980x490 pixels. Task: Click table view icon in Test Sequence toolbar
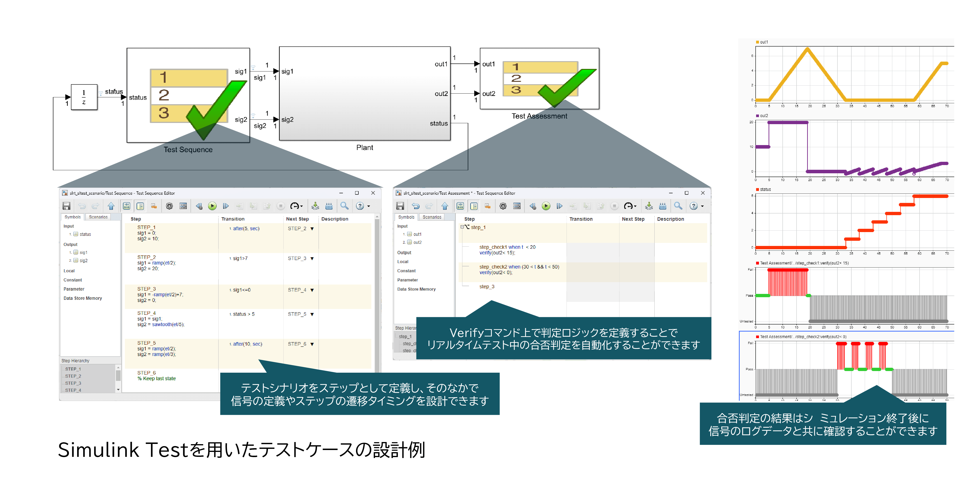coord(183,206)
